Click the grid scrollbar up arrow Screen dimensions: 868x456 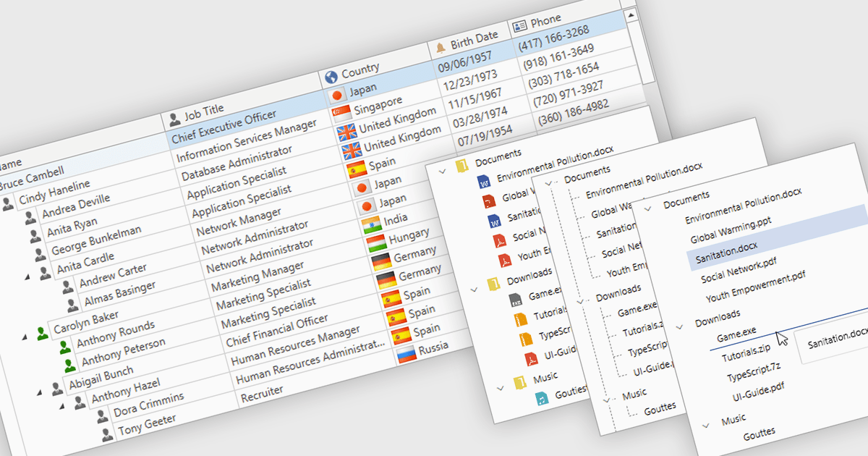point(631,15)
